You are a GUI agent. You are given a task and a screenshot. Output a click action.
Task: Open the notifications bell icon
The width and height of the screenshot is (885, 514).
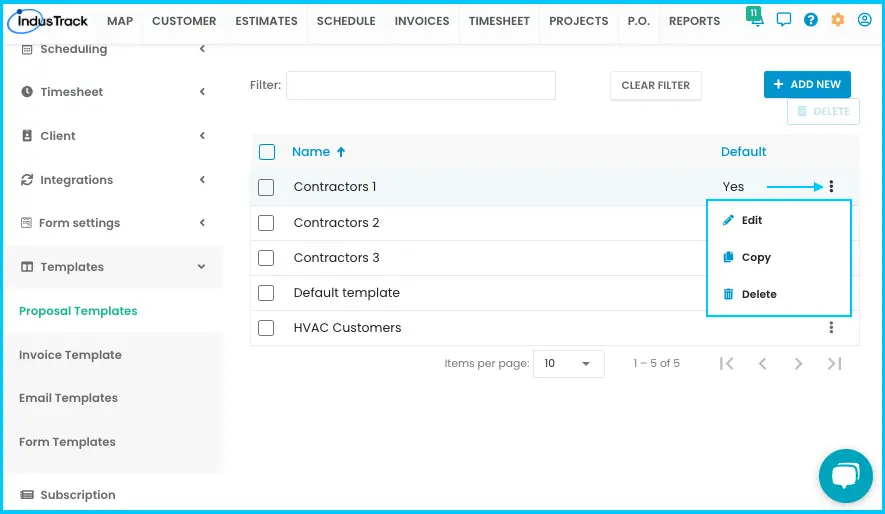tap(755, 18)
